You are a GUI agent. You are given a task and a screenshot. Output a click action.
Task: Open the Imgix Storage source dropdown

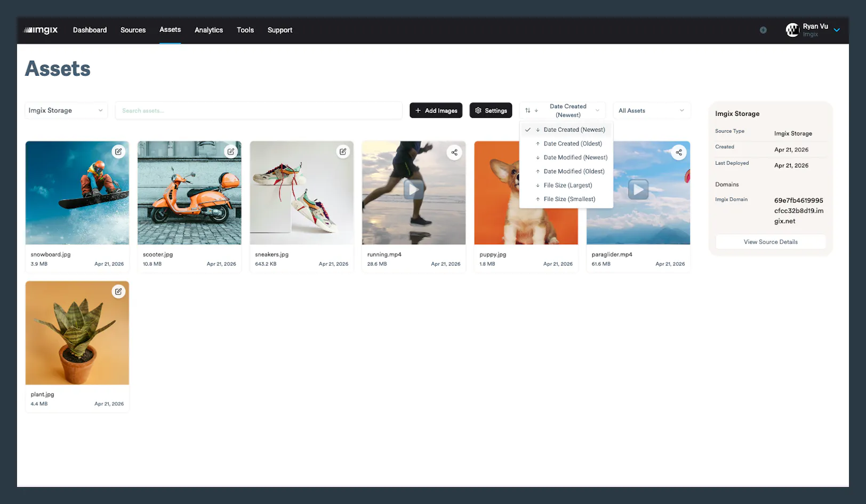(x=65, y=110)
